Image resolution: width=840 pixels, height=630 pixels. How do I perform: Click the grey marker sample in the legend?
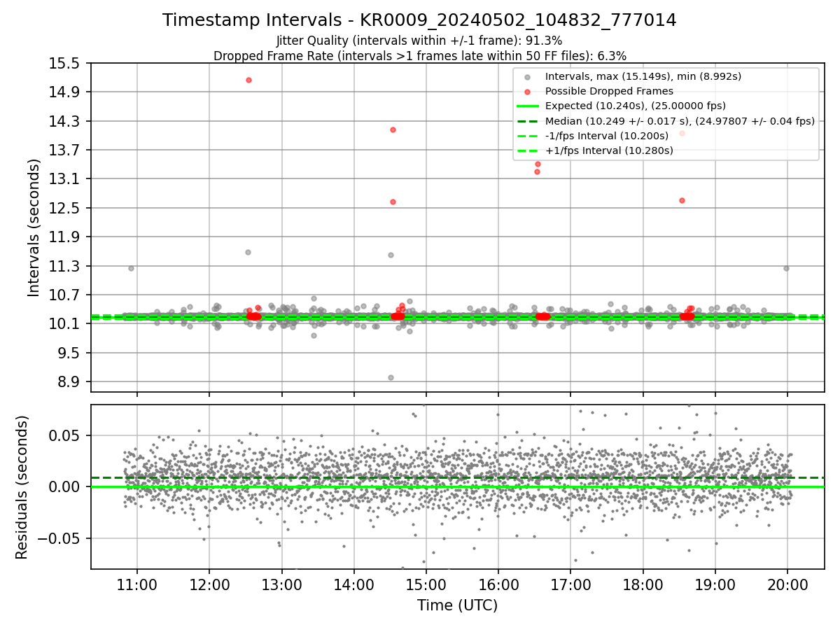click(x=527, y=77)
